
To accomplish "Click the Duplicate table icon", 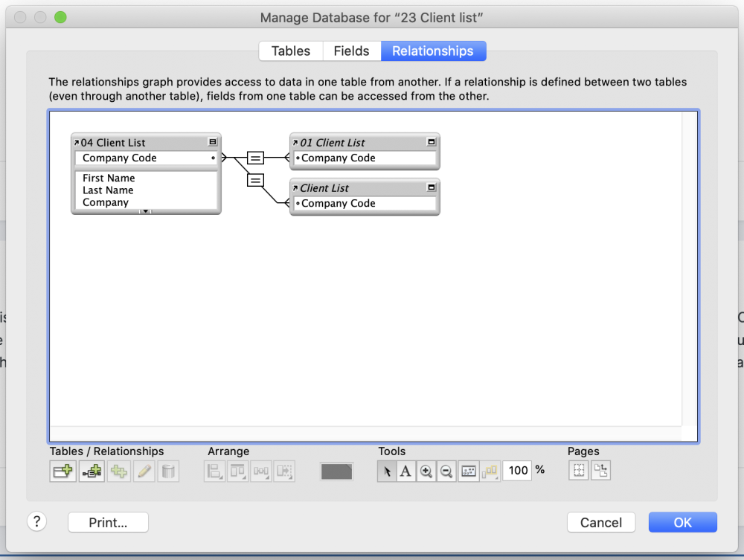I will pyautogui.click(x=118, y=470).
